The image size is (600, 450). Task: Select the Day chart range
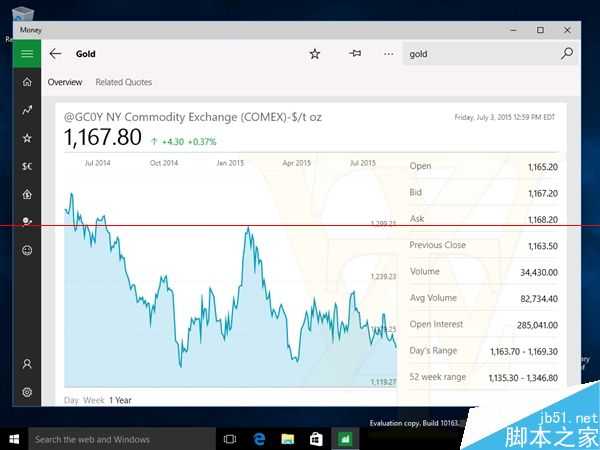pos(72,400)
